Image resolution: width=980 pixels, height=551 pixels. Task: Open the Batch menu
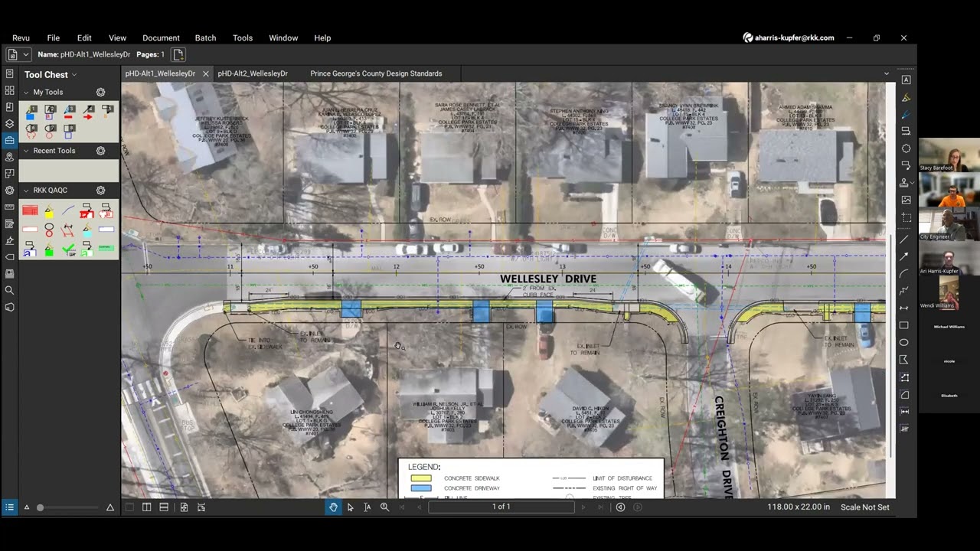pyautogui.click(x=205, y=37)
